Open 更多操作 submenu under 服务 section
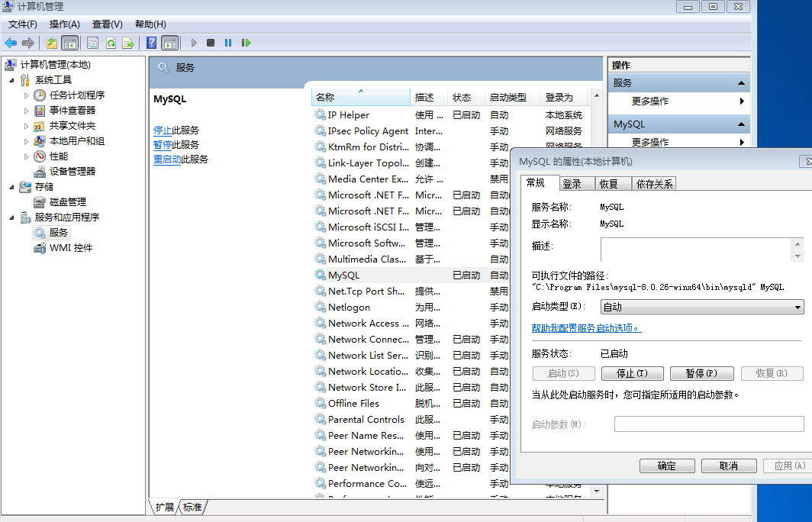Image resolution: width=812 pixels, height=522 pixels. pyautogui.click(x=679, y=101)
